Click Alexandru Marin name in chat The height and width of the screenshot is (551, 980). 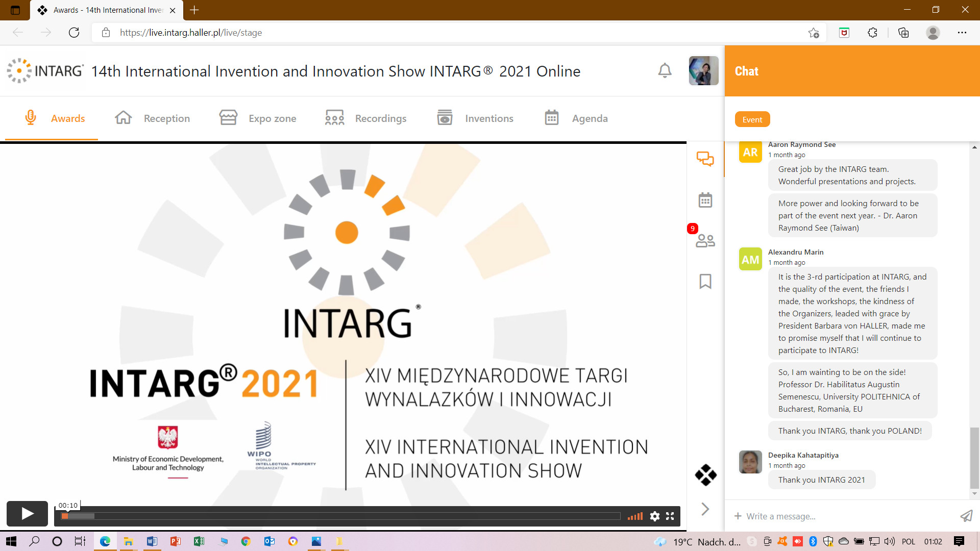pyautogui.click(x=796, y=252)
